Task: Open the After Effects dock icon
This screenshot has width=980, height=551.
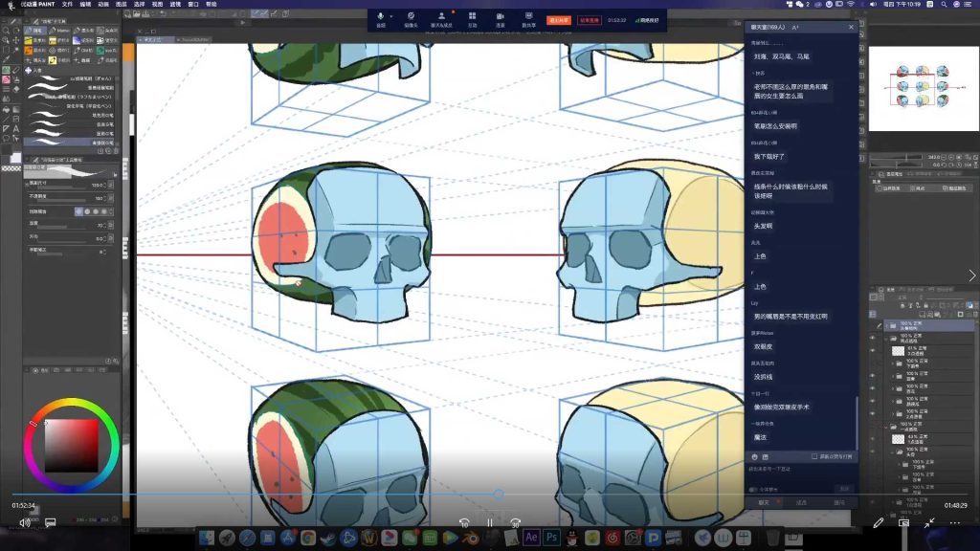Action: 533,539
